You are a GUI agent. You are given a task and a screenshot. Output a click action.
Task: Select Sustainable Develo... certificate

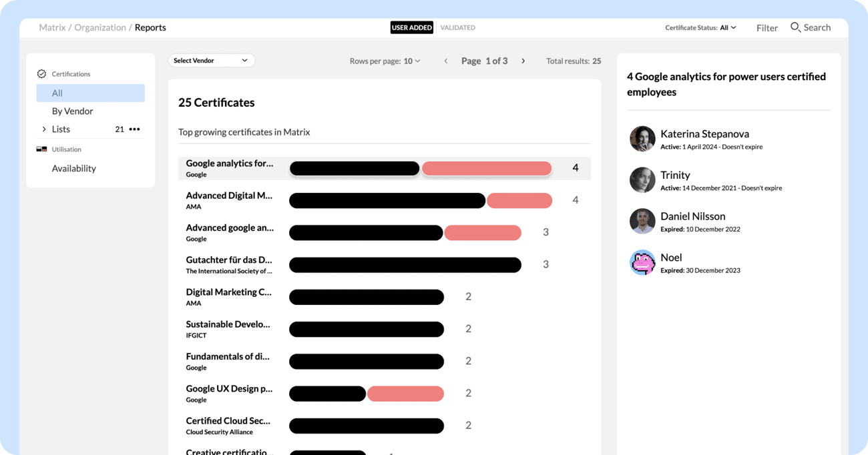pos(228,324)
